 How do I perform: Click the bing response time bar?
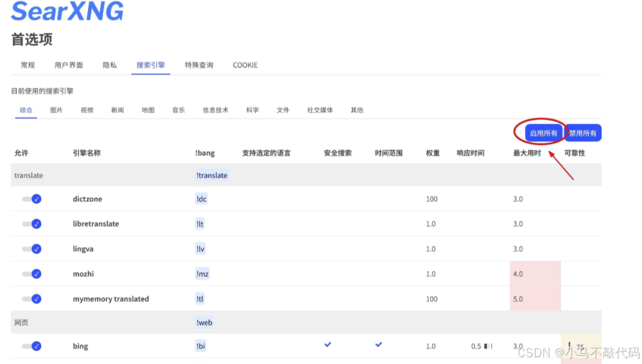tap(488, 346)
